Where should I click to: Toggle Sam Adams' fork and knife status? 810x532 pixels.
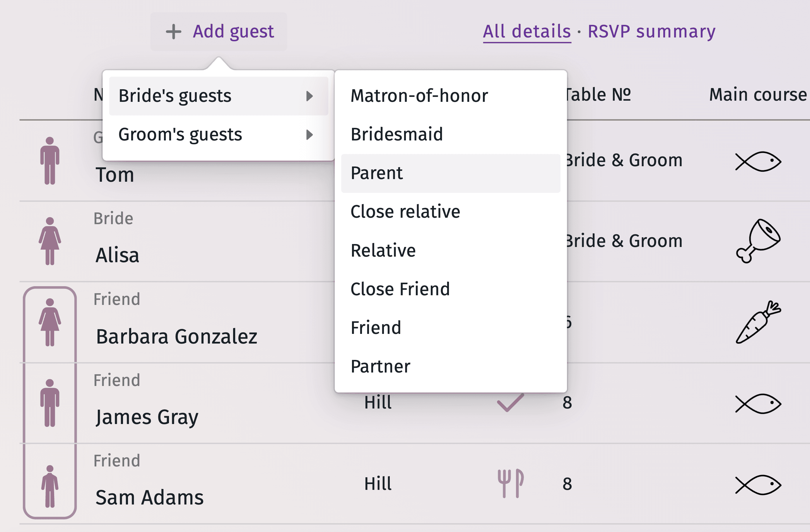(510, 483)
